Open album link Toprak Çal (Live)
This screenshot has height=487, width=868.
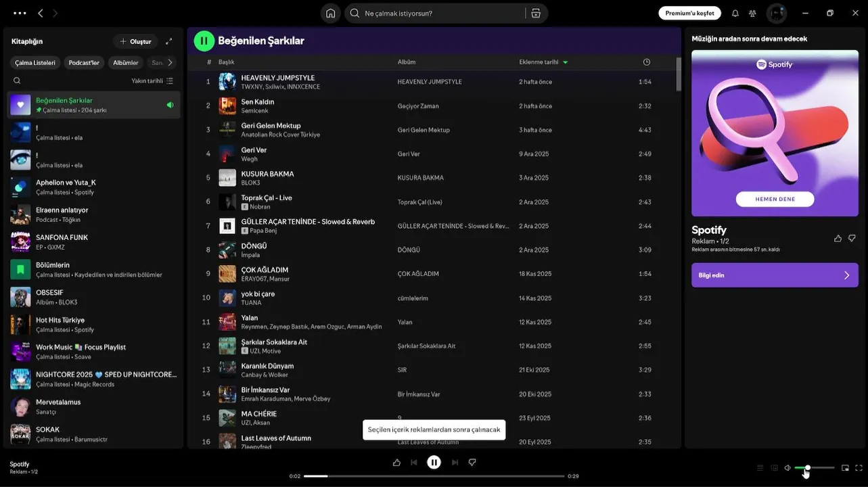[x=419, y=202]
